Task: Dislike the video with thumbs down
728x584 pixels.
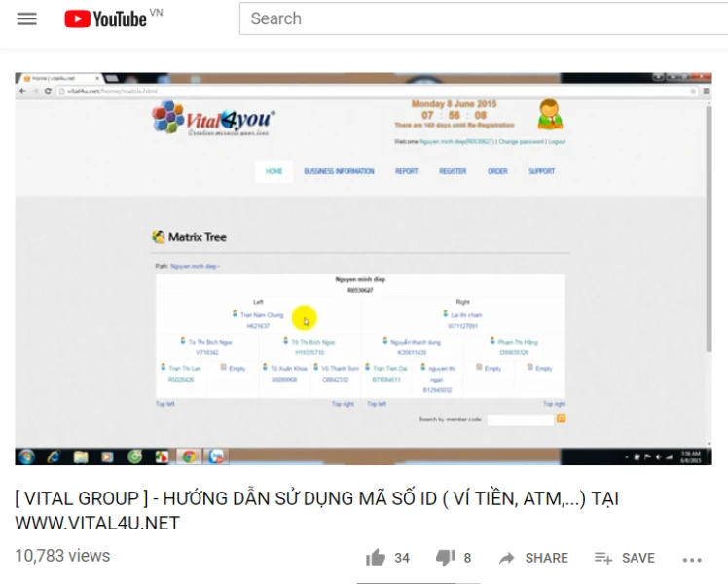Action: (446, 558)
